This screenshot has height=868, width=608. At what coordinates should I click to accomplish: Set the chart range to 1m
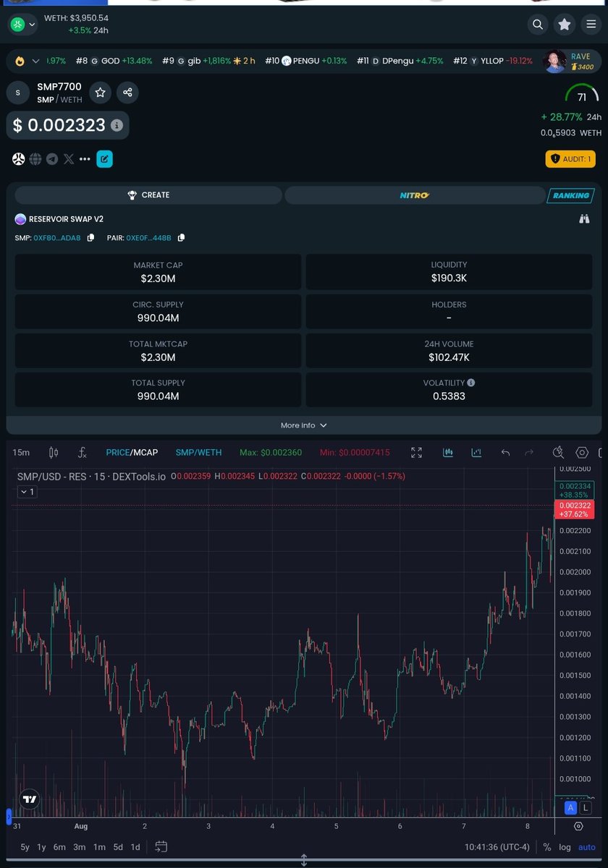tap(99, 847)
